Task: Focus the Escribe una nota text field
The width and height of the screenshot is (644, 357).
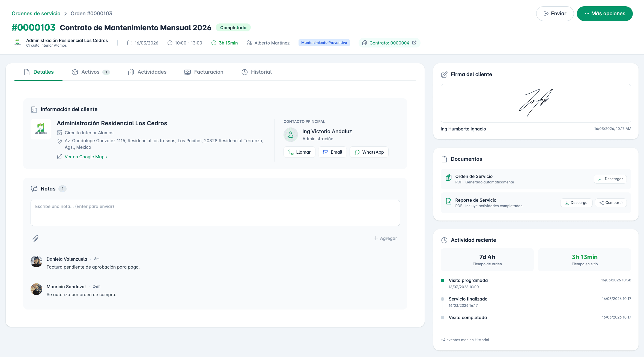Action: pyautogui.click(x=215, y=213)
